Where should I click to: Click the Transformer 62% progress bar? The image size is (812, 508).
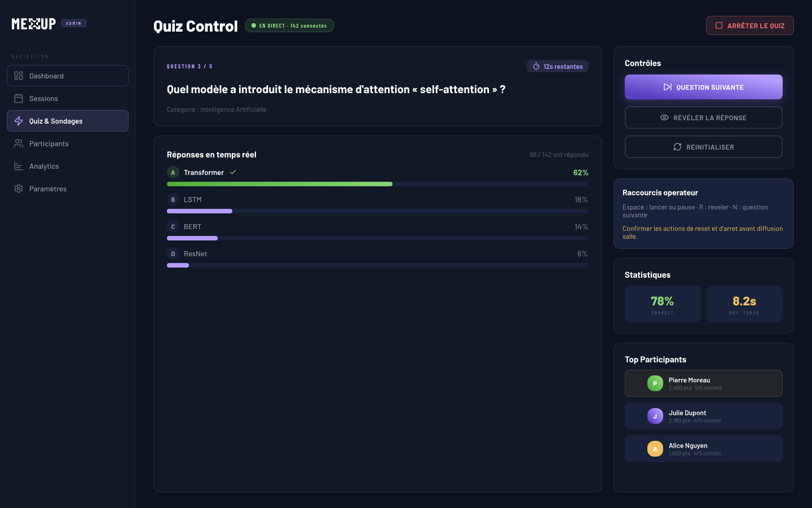[378, 184]
